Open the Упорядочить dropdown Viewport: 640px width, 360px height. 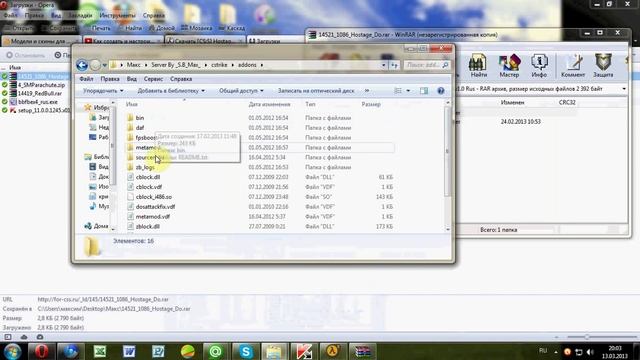click(103, 91)
